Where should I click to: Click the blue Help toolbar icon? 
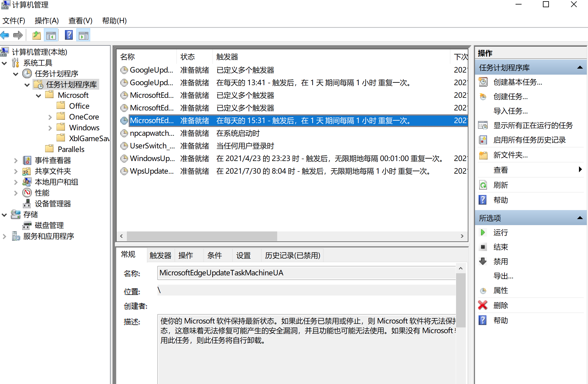click(x=69, y=35)
